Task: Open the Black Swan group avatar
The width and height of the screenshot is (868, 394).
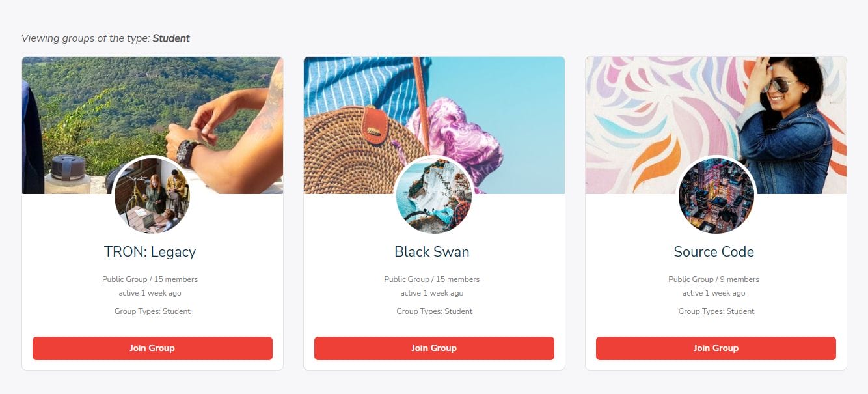Action: 434,195
